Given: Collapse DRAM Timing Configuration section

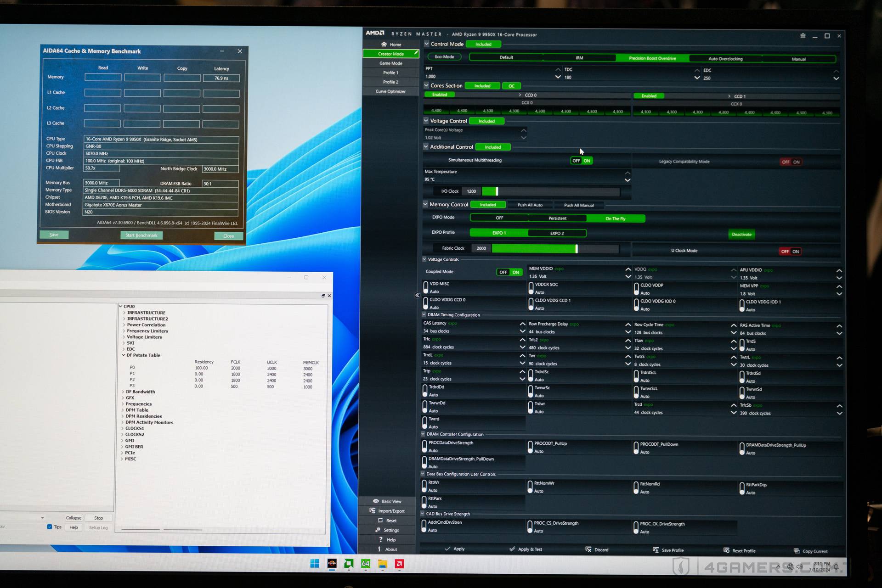Looking at the screenshot, I should coord(424,314).
